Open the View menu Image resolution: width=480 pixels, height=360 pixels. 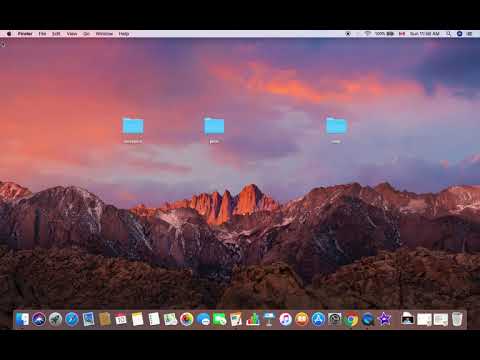(x=72, y=34)
